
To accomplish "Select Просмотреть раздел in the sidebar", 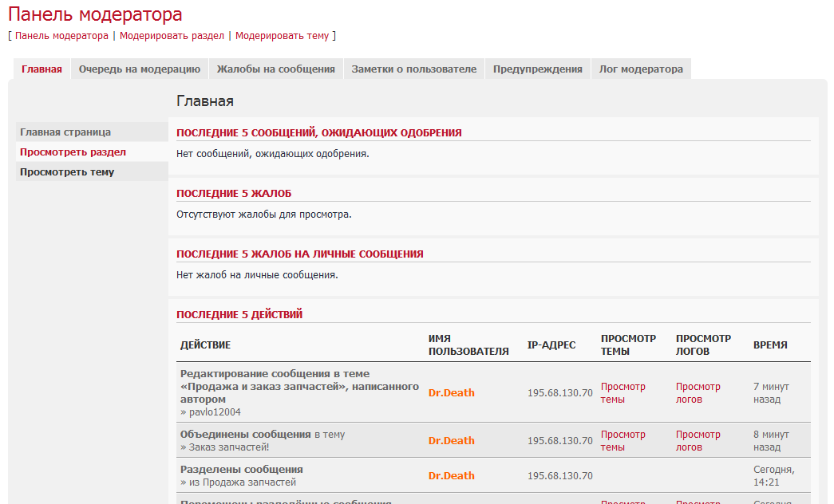I will (x=73, y=152).
